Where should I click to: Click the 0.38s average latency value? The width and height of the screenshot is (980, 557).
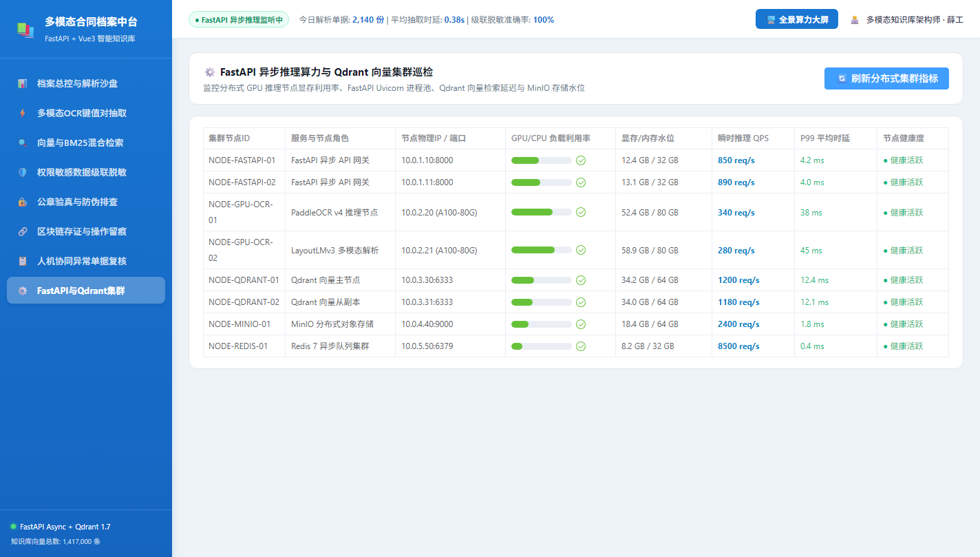click(x=454, y=20)
